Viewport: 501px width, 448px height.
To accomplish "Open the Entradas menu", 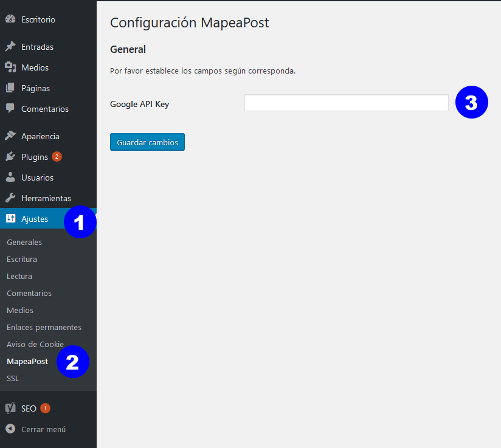I will click(x=48, y=47).
